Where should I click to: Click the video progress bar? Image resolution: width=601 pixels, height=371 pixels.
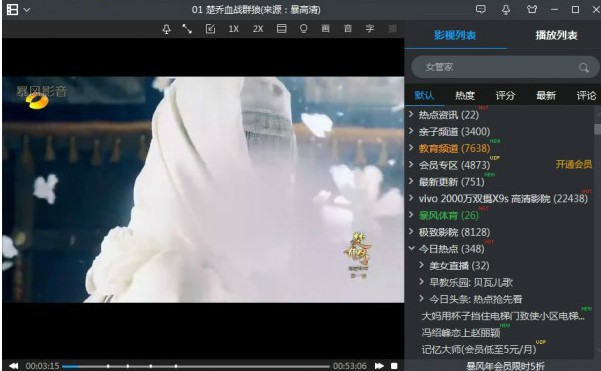(x=196, y=366)
